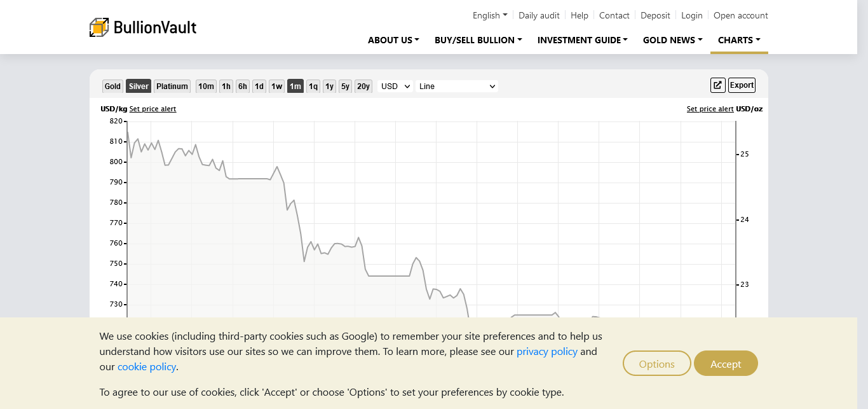868x409 pixels.
Task: Select the 20y chart range
Action: (363, 87)
